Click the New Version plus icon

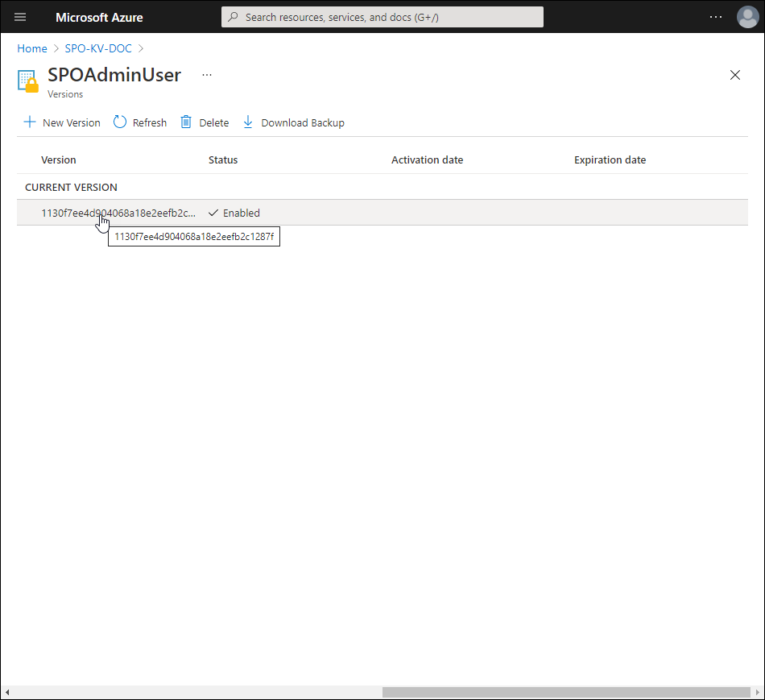click(30, 122)
